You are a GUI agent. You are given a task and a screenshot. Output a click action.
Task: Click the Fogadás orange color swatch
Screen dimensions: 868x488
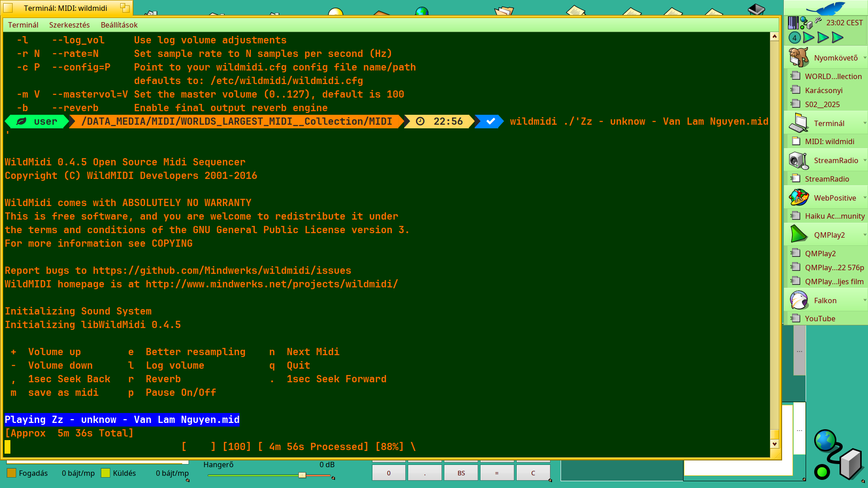point(11,473)
